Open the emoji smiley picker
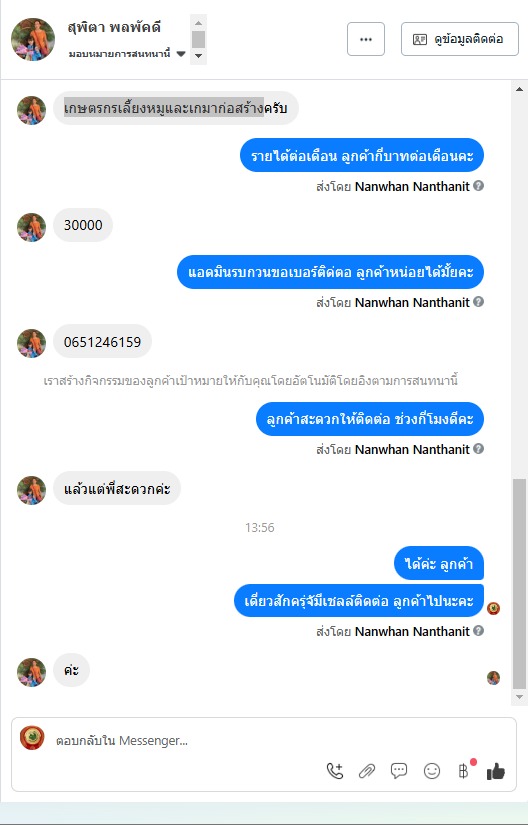Image resolution: width=528 pixels, height=825 pixels. point(432,771)
